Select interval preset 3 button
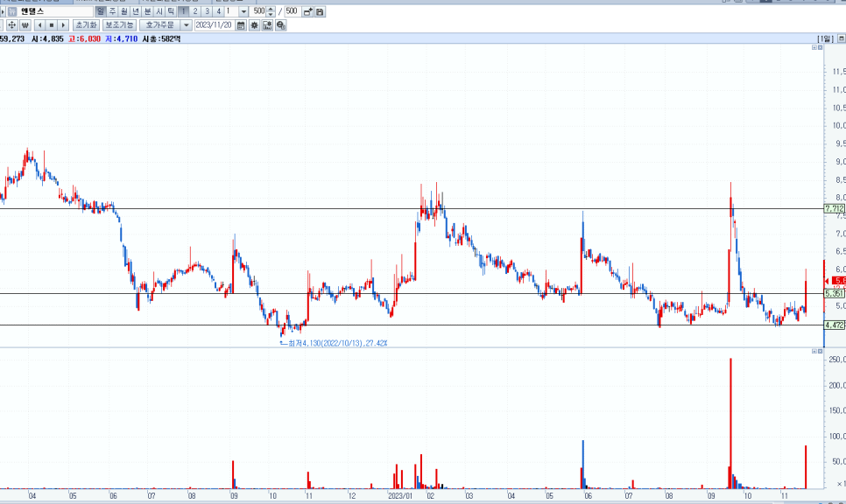The width and height of the screenshot is (846, 504). click(x=207, y=11)
